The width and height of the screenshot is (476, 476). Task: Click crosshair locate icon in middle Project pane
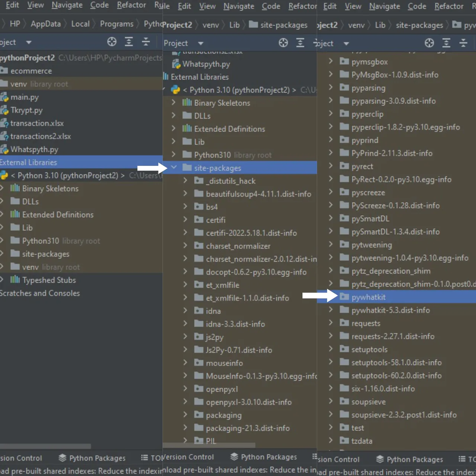tap(283, 43)
